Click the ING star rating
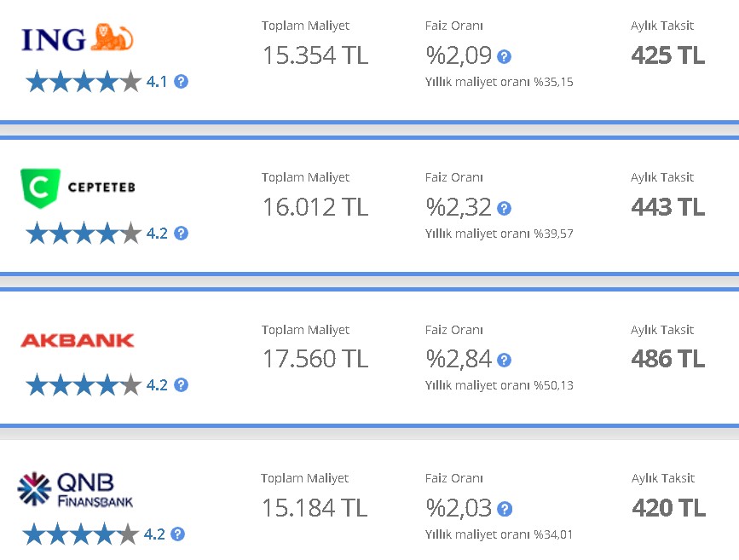The image size is (739, 560). coord(84,82)
